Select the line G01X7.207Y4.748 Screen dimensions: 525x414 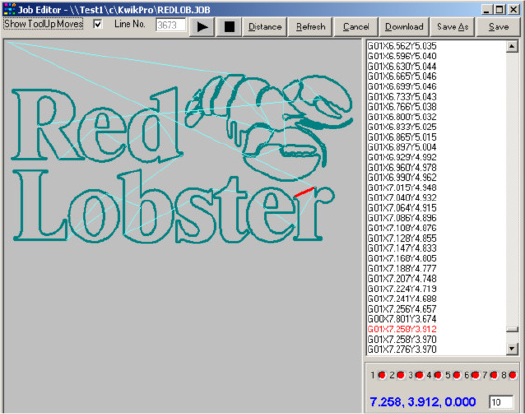402,278
